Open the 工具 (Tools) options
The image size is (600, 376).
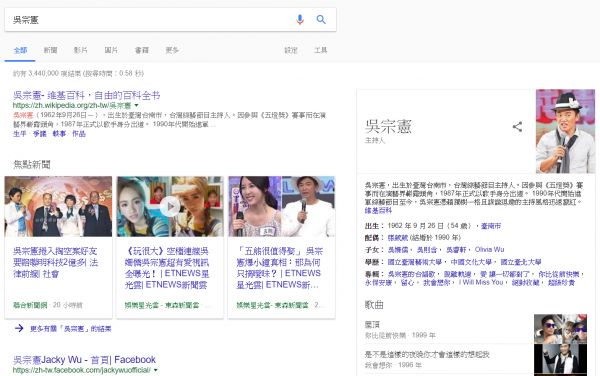click(x=321, y=50)
